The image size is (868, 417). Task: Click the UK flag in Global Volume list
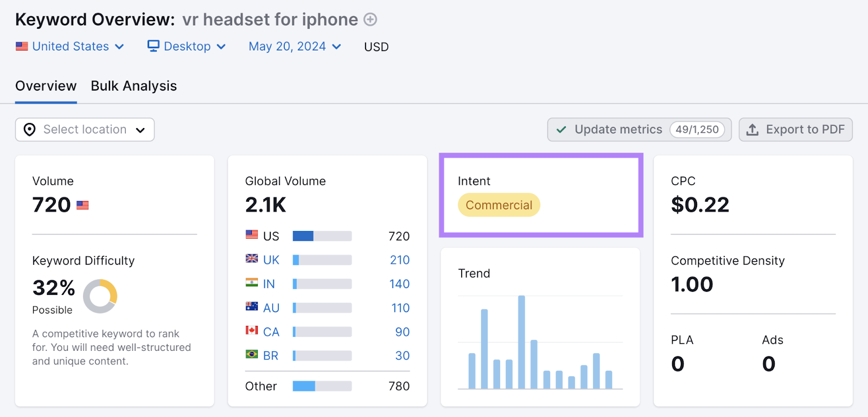[x=252, y=260]
